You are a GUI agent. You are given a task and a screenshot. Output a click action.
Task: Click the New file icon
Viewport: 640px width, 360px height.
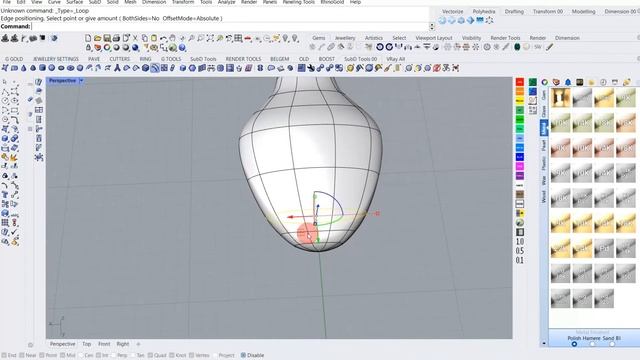(x=88, y=38)
